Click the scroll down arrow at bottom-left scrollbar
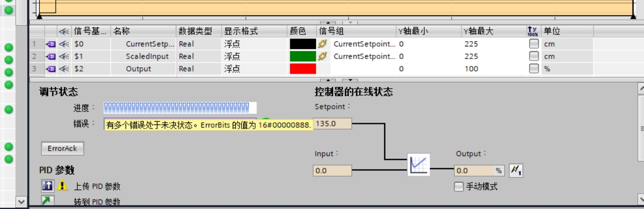Screen dimensions: 644x209 [21, 201]
